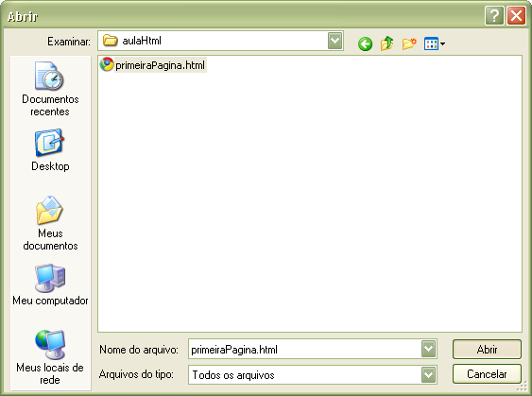Screen dimensions: 532x396
Task: Open the view menu icon
Action: [x=435, y=43]
